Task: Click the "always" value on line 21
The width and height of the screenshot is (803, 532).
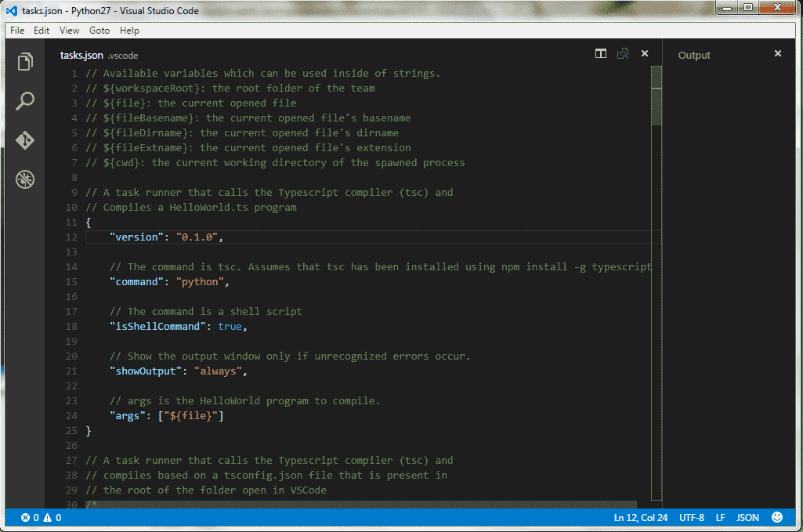Action: [x=218, y=371]
